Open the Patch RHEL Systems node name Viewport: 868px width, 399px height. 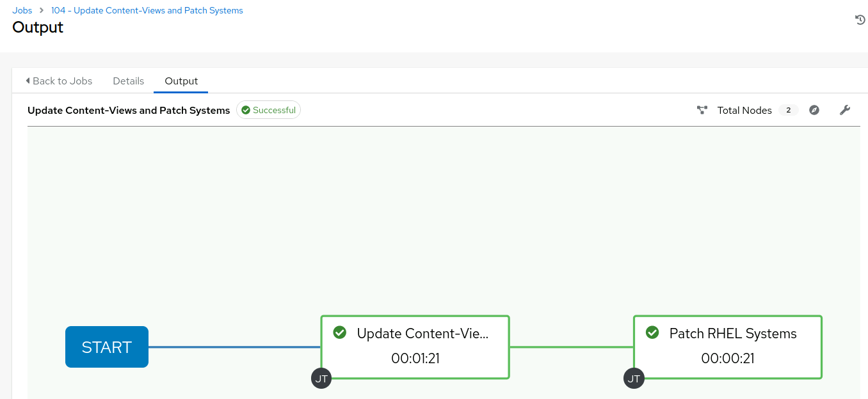pyautogui.click(x=733, y=333)
